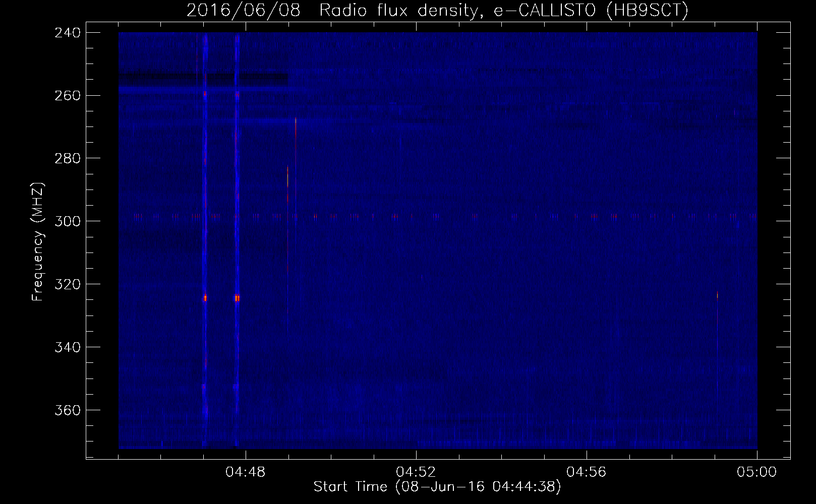This screenshot has width=816, height=504.
Task: Click the 360 frequency tick label
Action: click(68, 411)
